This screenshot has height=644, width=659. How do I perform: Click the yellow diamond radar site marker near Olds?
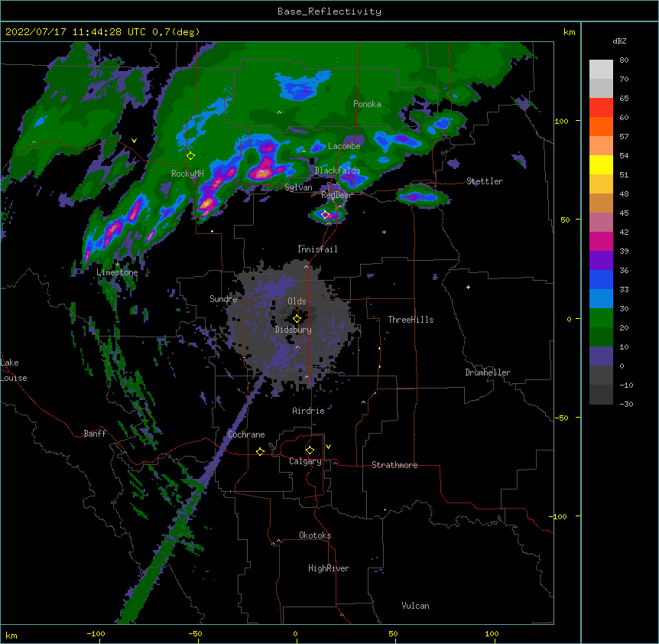(297, 319)
